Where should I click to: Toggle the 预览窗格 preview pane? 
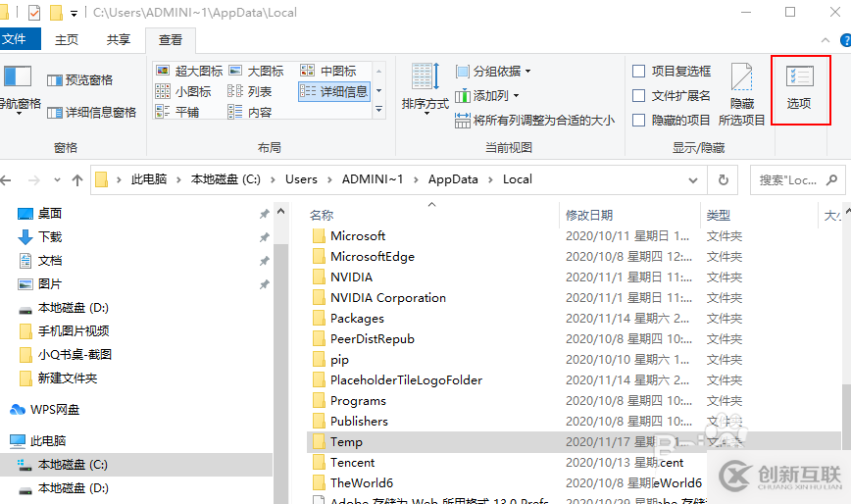coord(79,80)
